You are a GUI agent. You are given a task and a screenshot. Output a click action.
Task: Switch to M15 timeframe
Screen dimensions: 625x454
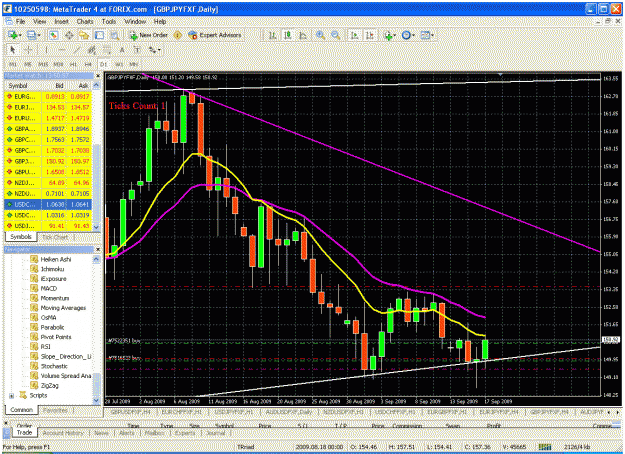pyautogui.click(x=43, y=64)
